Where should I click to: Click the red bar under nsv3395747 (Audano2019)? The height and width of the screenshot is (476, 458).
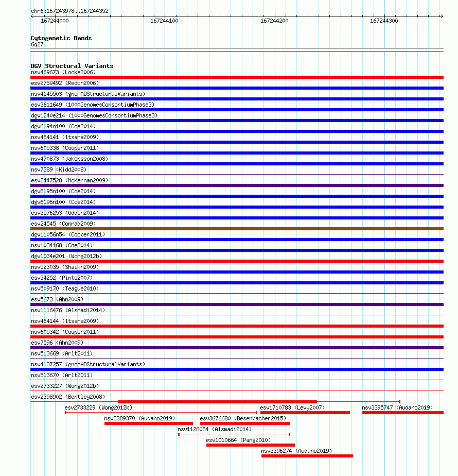(x=403, y=413)
